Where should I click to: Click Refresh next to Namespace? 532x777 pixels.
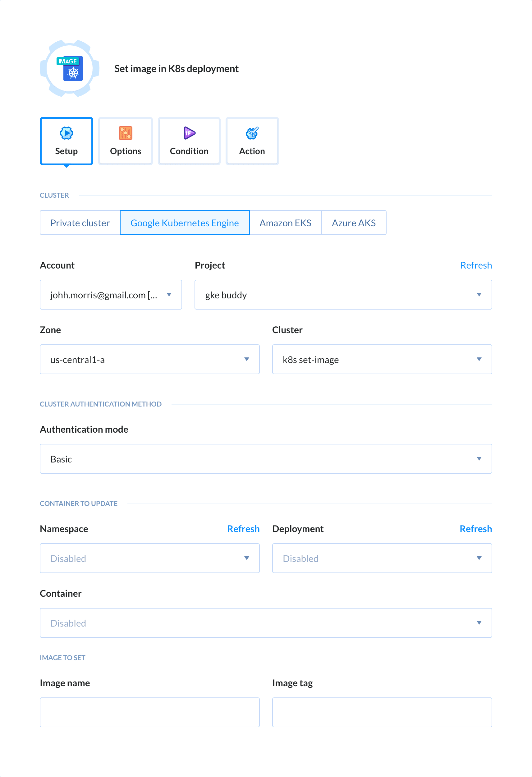[243, 529]
